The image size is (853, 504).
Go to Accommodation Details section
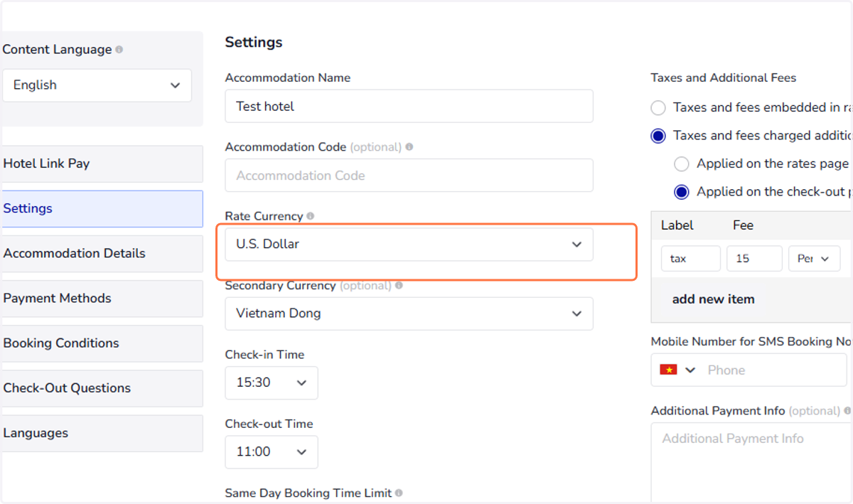[102, 254]
